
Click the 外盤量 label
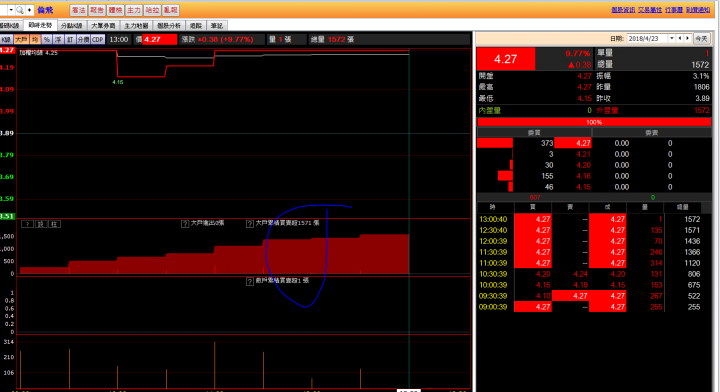[x=607, y=111]
